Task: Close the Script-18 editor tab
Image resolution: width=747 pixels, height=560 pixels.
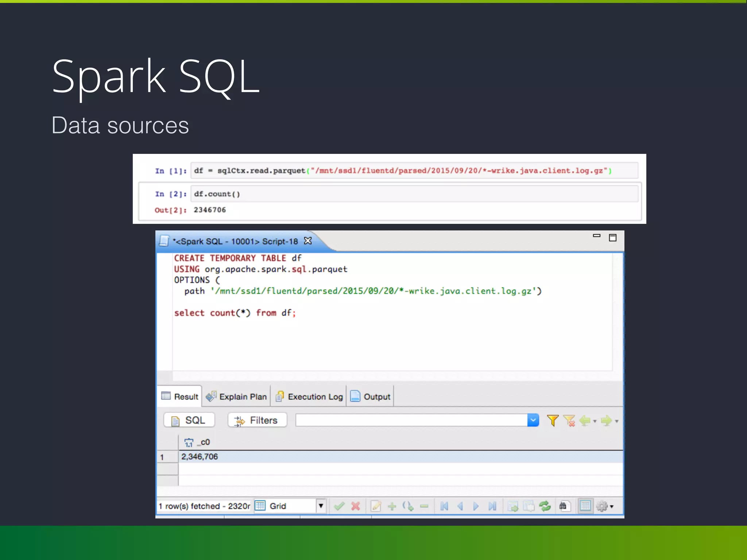Action: coord(308,241)
